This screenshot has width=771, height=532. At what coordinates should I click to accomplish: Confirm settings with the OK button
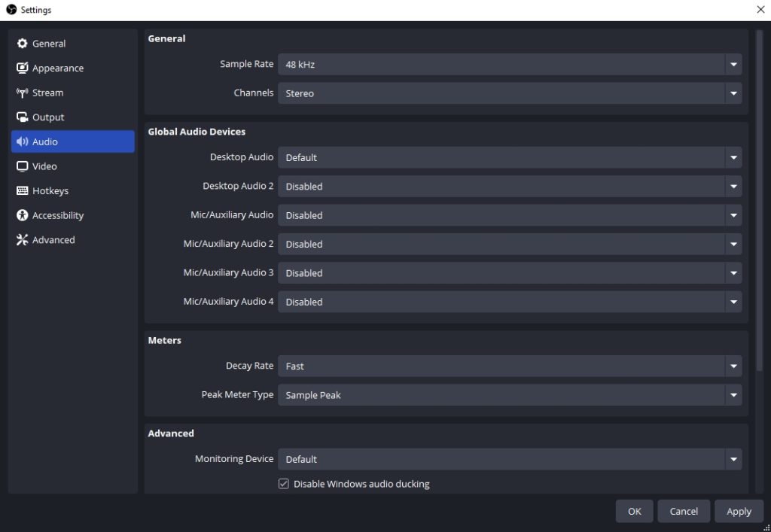click(634, 511)
